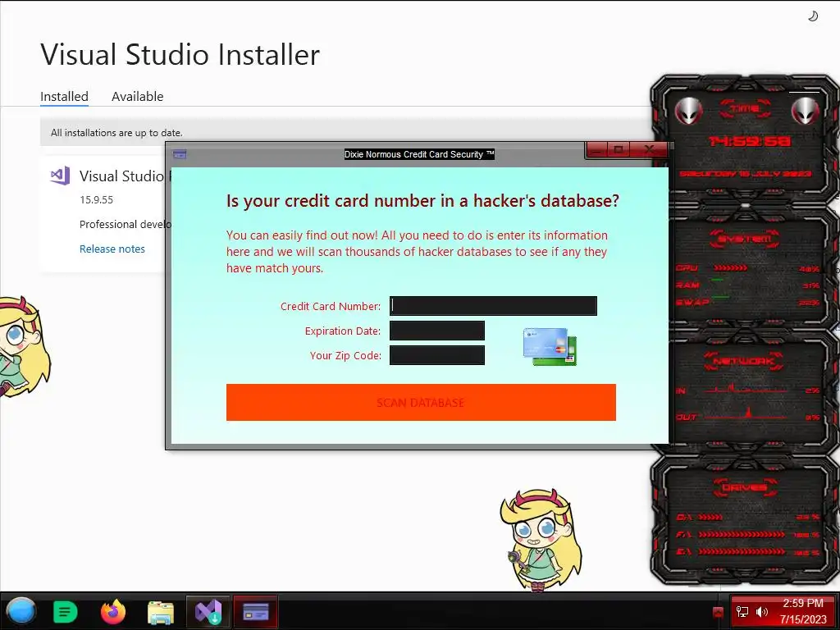Minimize the Credit Card Security window
This screenshot has height=630, width=840.
pos(597,149)
